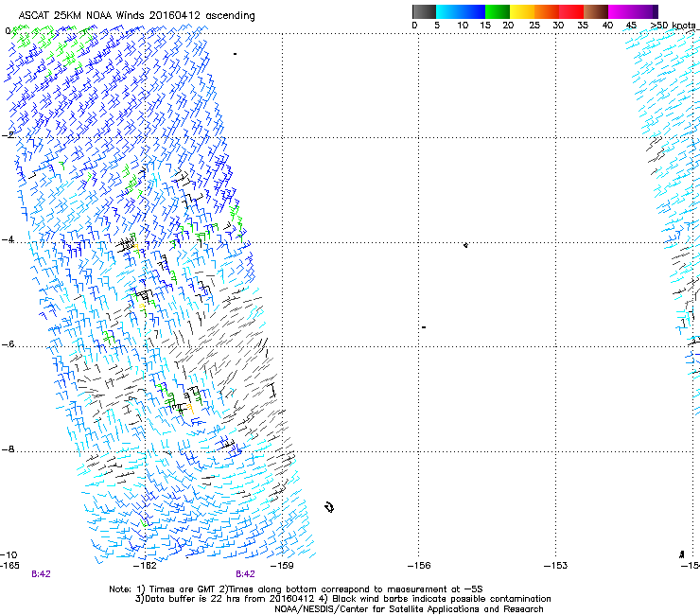Click the red 30-35 knots color segment

click(x=571, y=11)
